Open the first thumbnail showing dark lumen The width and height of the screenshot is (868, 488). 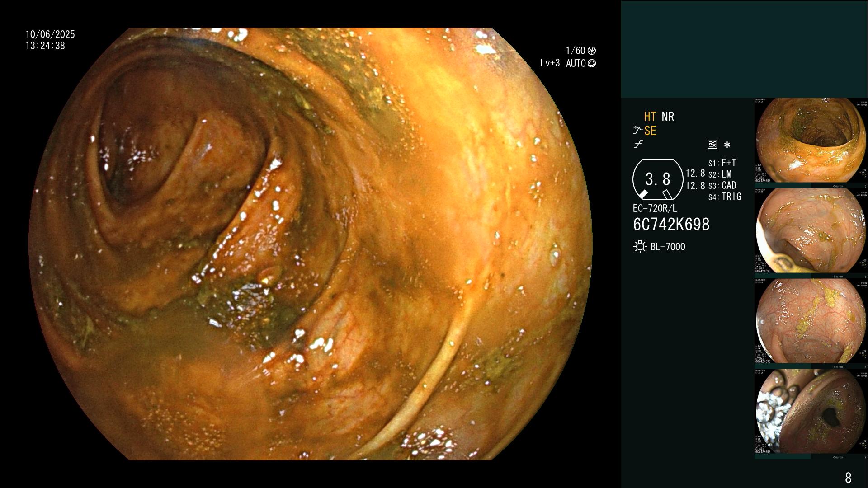click(811, 141)
